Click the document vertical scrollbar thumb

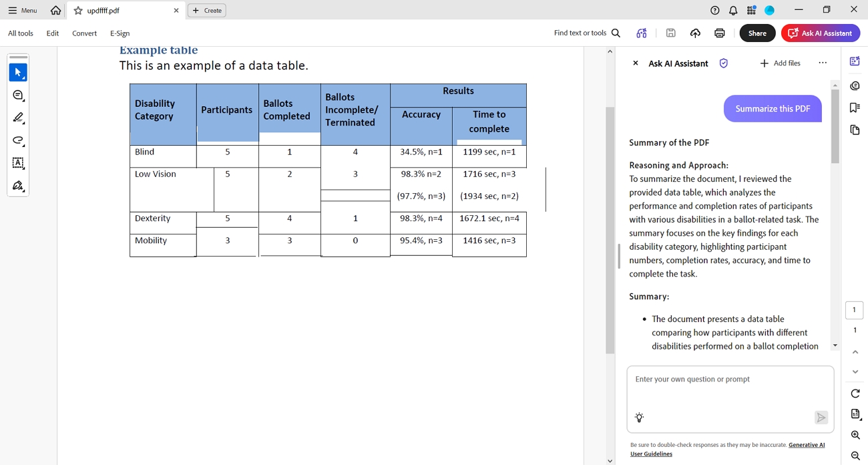[x=610, y=230]
